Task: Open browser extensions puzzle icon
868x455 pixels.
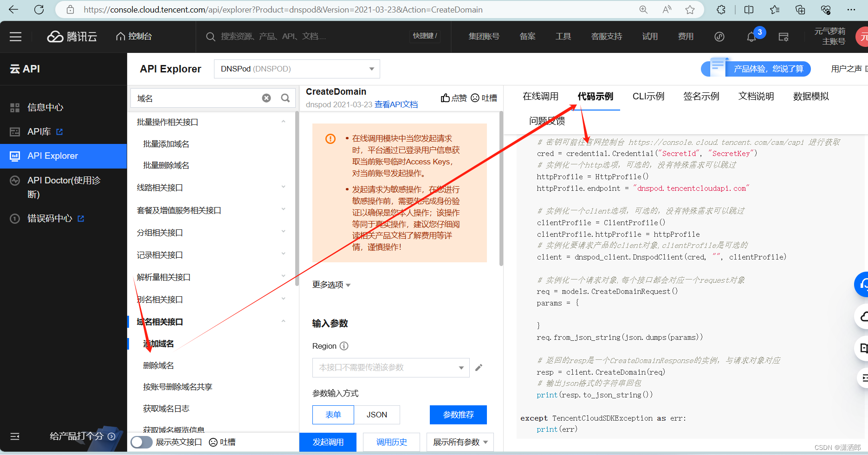Action: pyautogui.click(x=721, y=10)
